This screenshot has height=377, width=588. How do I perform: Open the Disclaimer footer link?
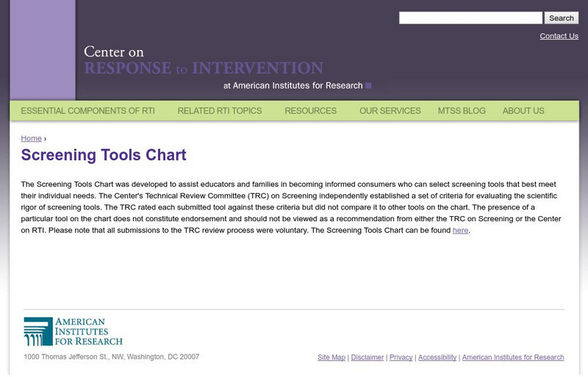click(367, 357)
